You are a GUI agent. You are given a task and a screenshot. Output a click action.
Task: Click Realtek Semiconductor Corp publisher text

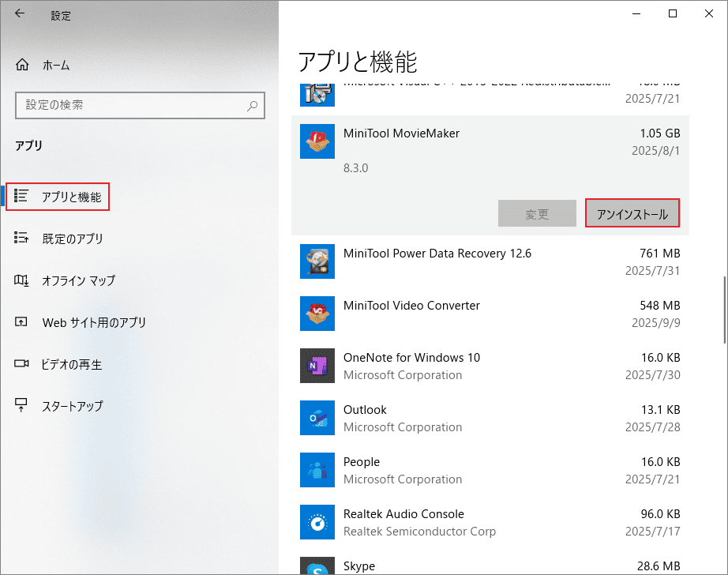(x=420, y=532)
